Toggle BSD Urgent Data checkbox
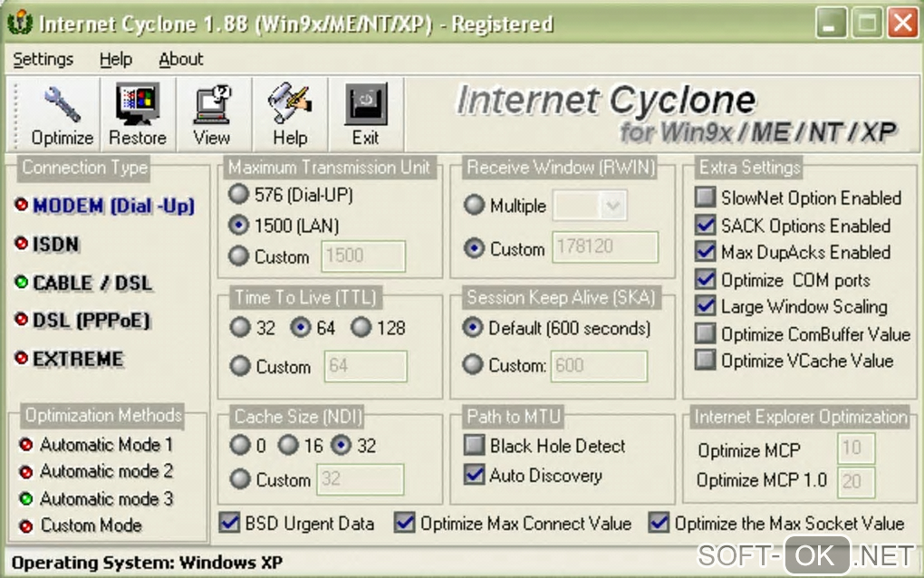This screenshot has height=578, width=924. [x=229, y=523]
